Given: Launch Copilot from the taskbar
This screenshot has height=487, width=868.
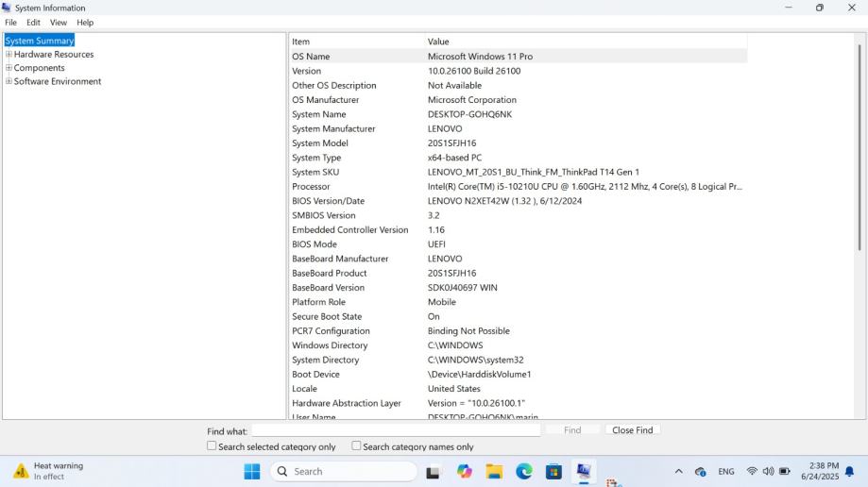Looking at the screenshot, I should pyautogui.click(x=464, y=472).
